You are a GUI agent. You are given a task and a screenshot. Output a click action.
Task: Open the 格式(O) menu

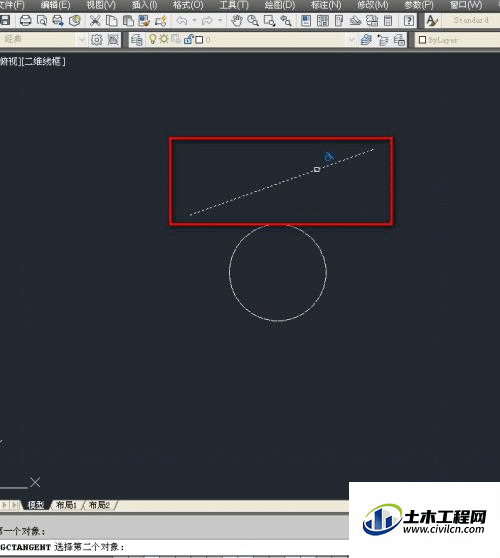point(188,5)
